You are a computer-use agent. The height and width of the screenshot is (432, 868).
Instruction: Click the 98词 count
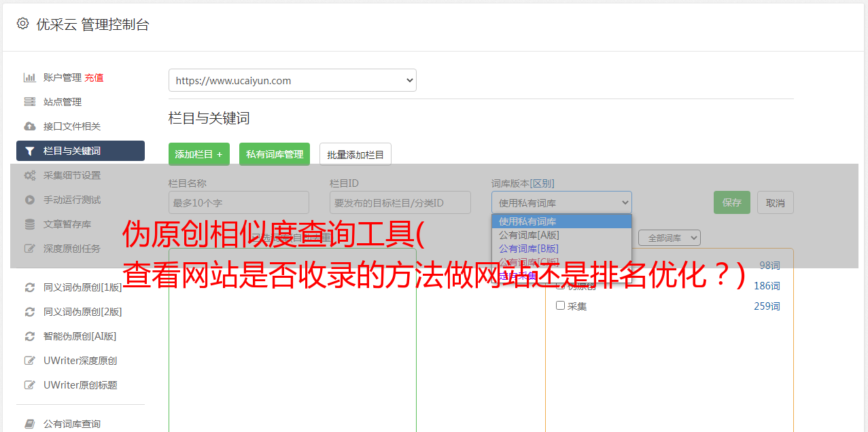769,266
